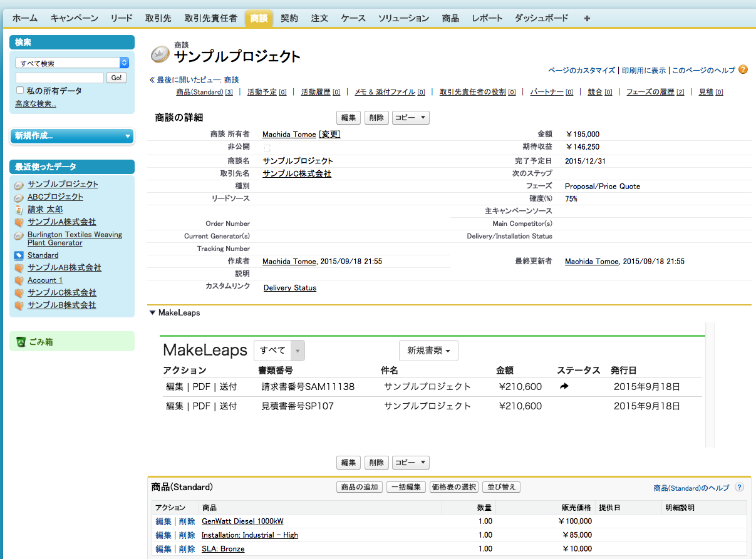Click the account icon beside サンプルA株式会社
756x559 pixels.
[x=19, y=222]
